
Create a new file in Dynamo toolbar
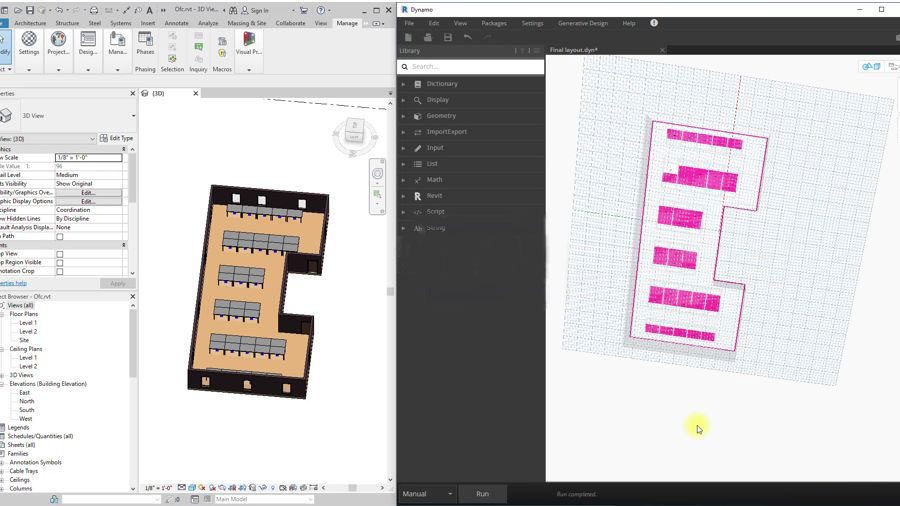point(408,38)
